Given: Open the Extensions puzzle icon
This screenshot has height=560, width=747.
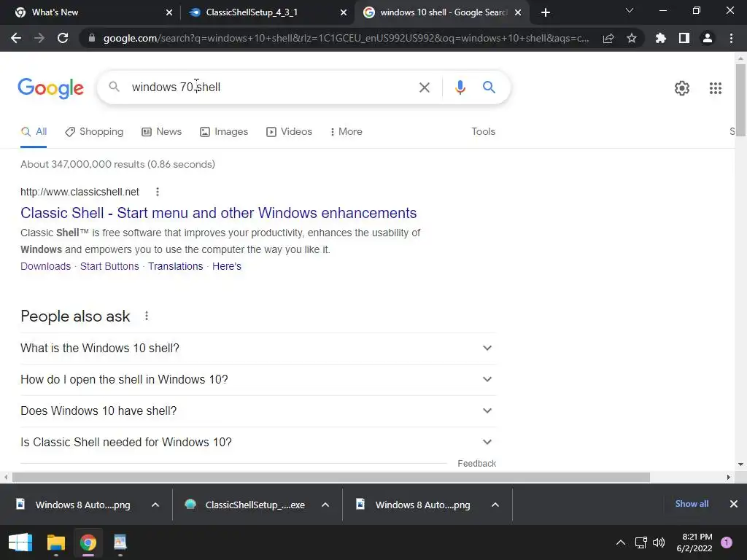Looking at the screenshot, I should tap(660, 38).
